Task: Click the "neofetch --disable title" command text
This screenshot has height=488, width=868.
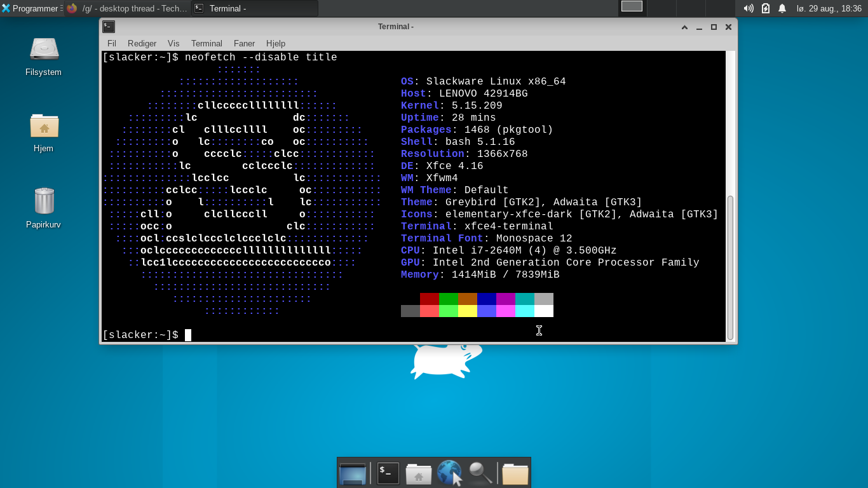Action: coord(261,57)
